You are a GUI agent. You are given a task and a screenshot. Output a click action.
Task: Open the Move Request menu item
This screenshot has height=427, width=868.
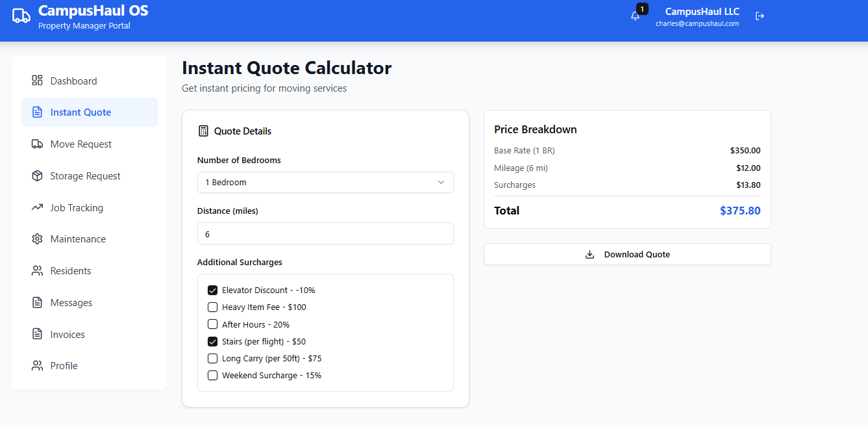tap(81, 144)
